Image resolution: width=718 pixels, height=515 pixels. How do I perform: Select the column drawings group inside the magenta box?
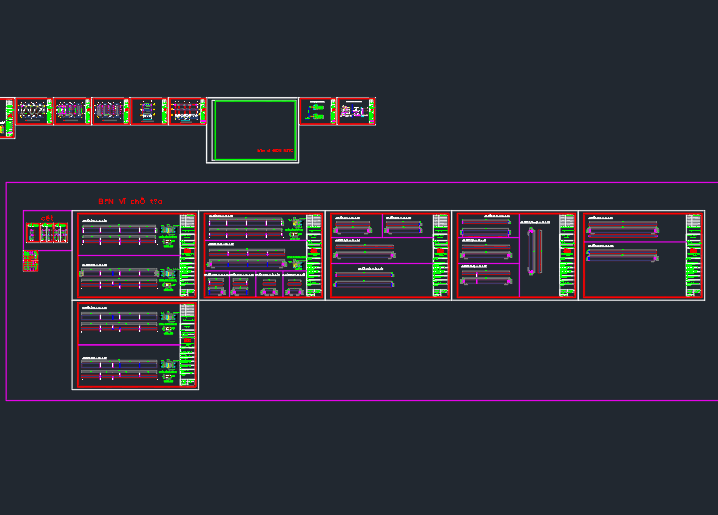tap(47, 233)
